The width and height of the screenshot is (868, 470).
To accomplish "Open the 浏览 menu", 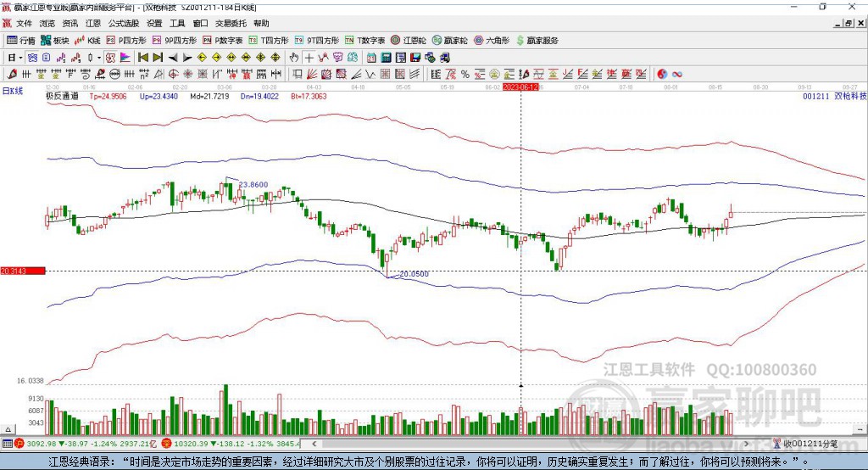I will [x=47, y=23].
